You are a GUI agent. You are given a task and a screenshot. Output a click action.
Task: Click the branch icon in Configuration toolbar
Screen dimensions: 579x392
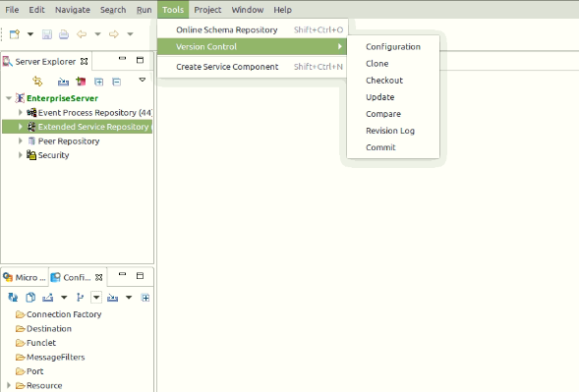click(x=80, y=297)
